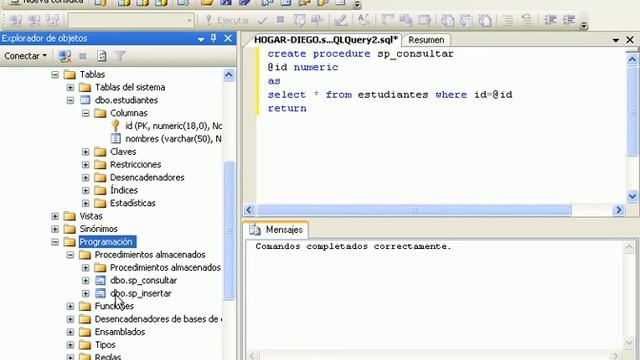Expand the Ensamblados folder

click(70, 332)
